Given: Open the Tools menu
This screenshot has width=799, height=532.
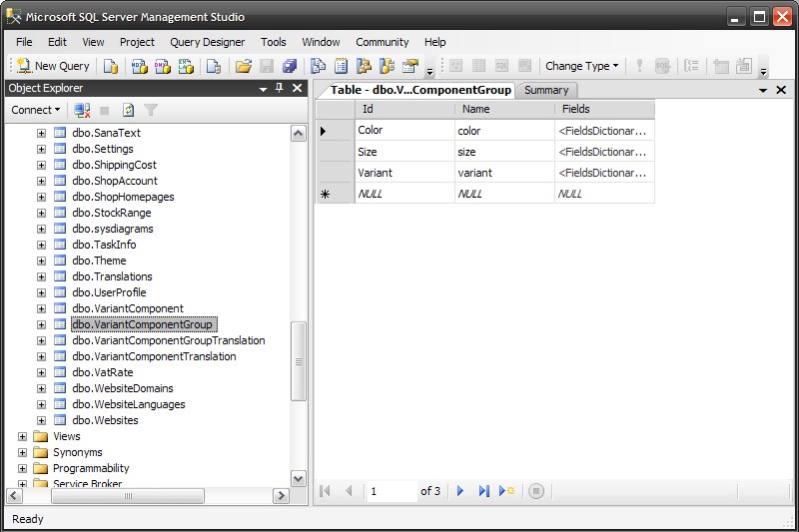Looking at the screenshot, I should pos(273,42).
